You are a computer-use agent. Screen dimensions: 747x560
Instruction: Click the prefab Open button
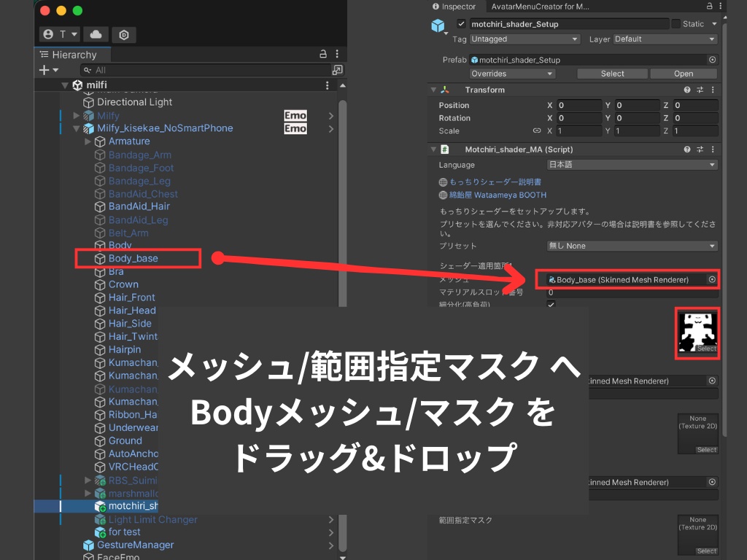[x=683, y=74]
